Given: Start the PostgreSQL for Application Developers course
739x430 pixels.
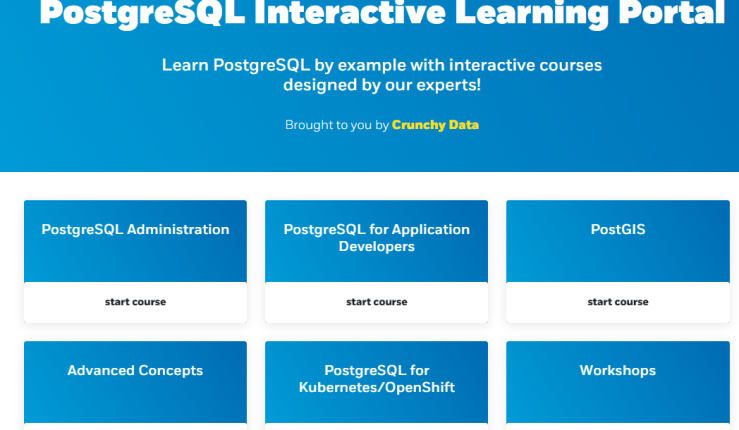Looking at the screenshot, I should (x=377, y=302).
